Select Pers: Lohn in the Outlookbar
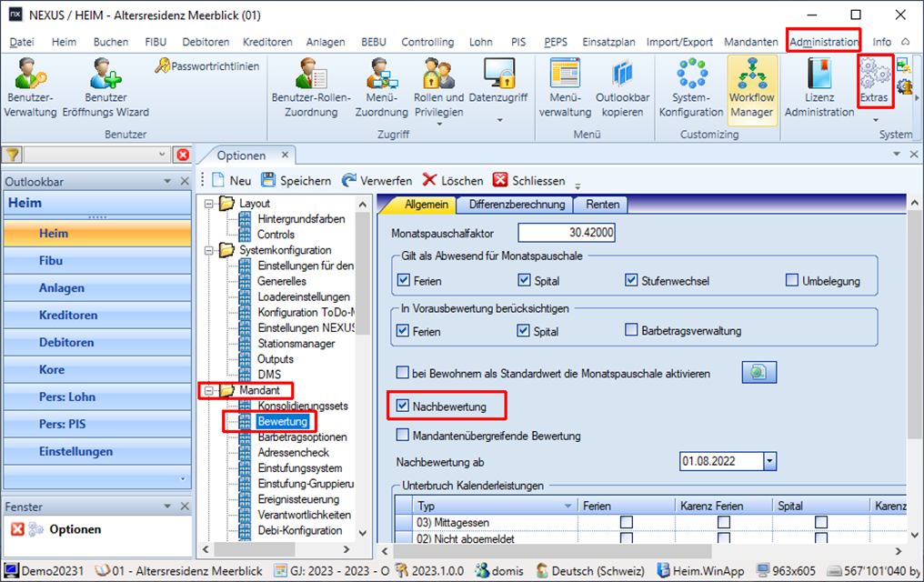 [x=97, y=397]
